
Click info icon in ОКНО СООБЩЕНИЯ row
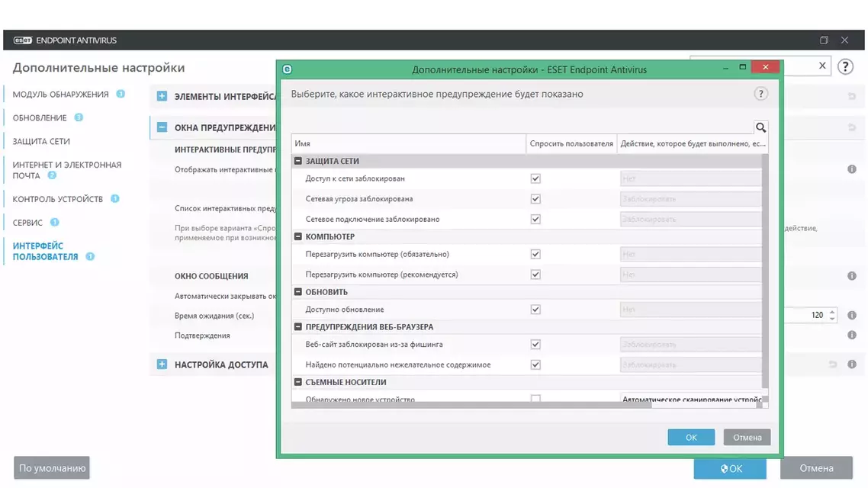click(852, 275)
